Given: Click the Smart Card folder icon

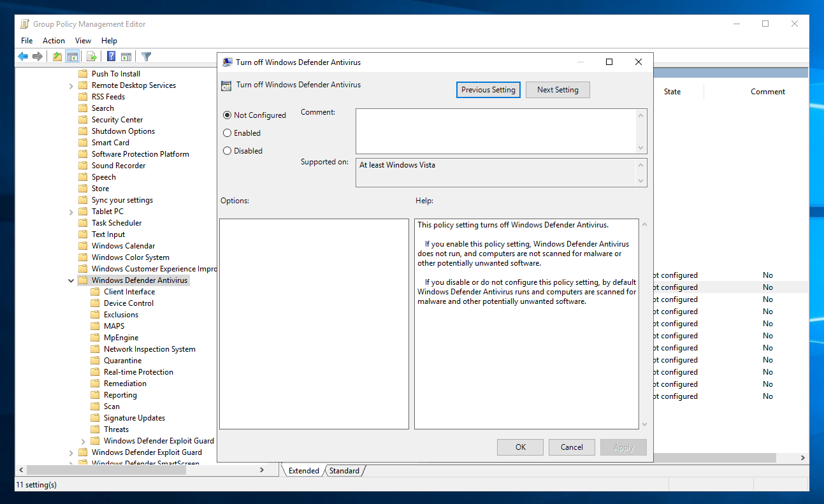Looking at the screenshot, I should tap(83, 143).
